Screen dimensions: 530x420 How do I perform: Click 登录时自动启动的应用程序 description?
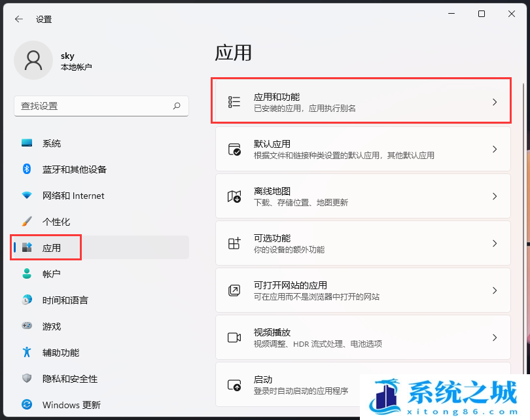coord(301,391)
